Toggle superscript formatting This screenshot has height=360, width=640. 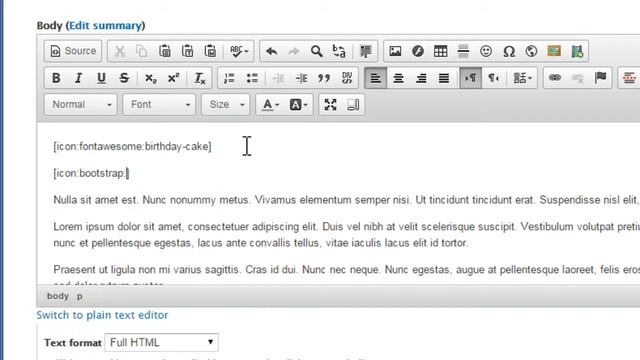(173, 78)
